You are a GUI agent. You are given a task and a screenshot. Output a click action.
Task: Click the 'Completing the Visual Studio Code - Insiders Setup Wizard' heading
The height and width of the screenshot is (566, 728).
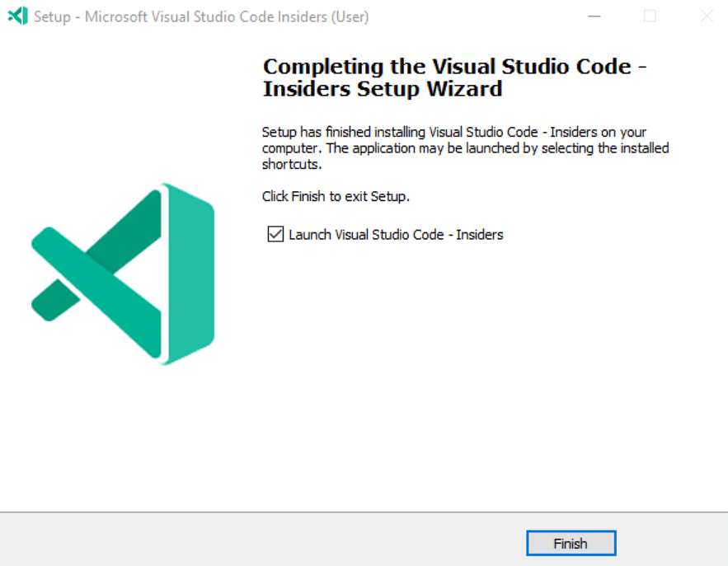(454, 77)
